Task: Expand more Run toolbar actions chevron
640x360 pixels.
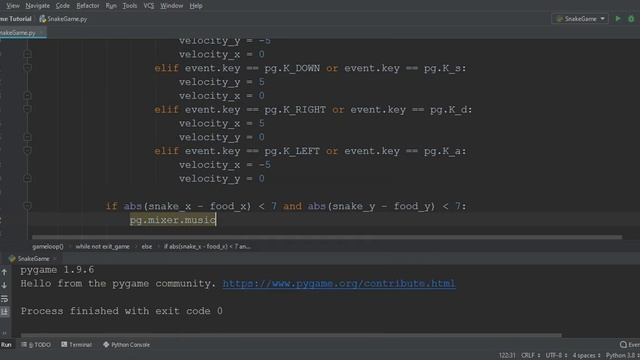Action: point(4,332)
